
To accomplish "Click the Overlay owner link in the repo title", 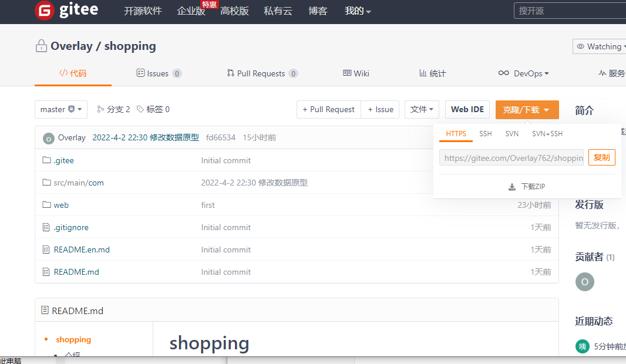I will (72, 46).
